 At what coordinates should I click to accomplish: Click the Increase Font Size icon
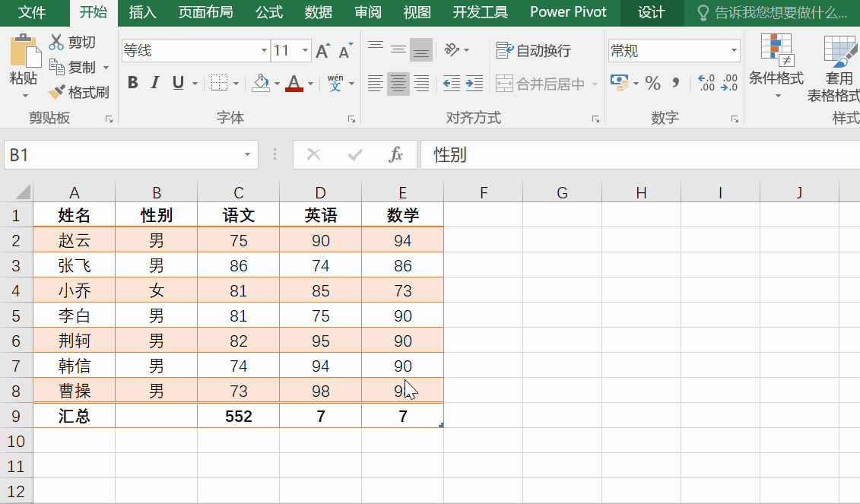[322, 50]
